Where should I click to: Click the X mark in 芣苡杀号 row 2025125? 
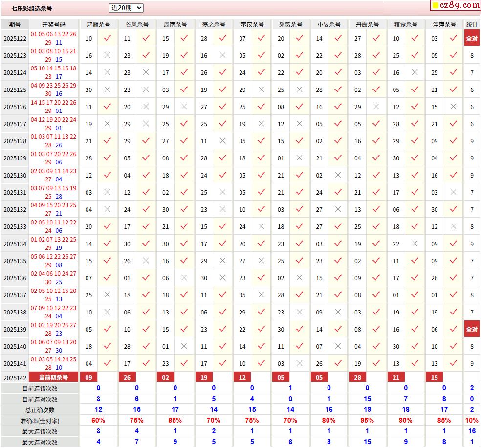[261, 90]
